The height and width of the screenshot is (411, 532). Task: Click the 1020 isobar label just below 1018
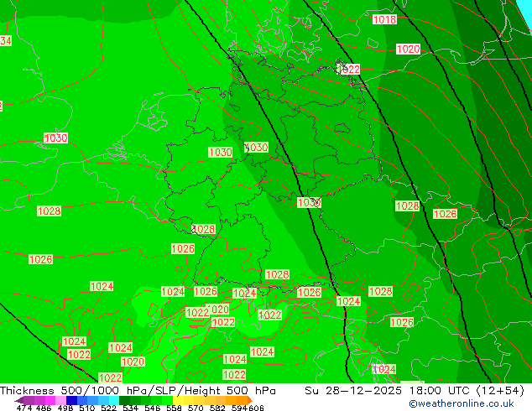[x=409, y=49]
